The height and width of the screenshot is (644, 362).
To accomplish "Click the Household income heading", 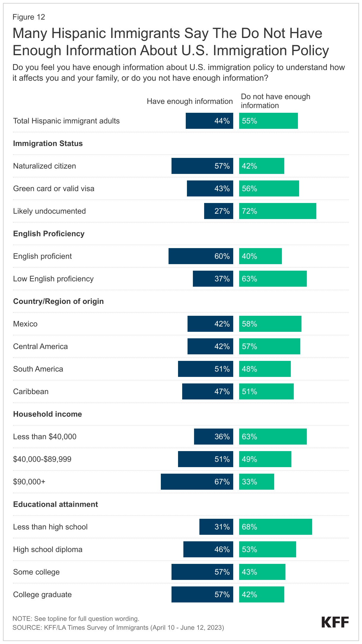I will [x=47, y=414].
